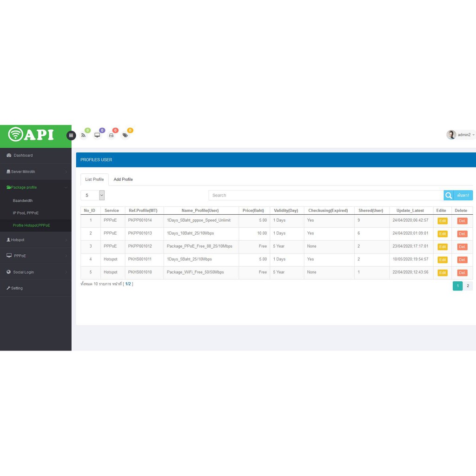The width and height of the screenshot is (476, 476).
Task: Expand the Hotspot sidebar menu
Action: pos(18,240)
